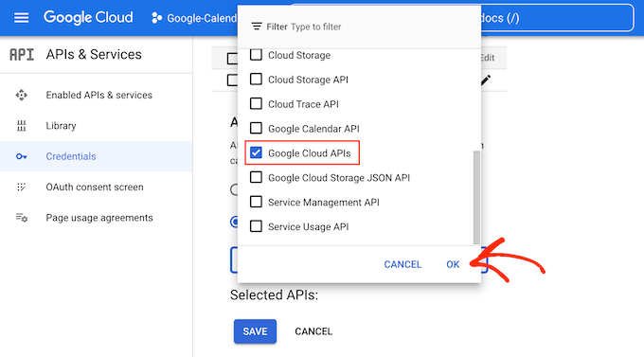Click the pencil edit icon

point(486,80)
